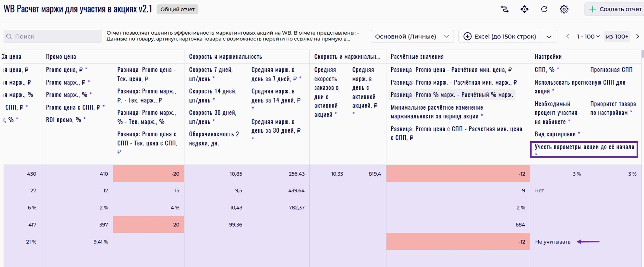Refresh the report data

click(544, 9)
